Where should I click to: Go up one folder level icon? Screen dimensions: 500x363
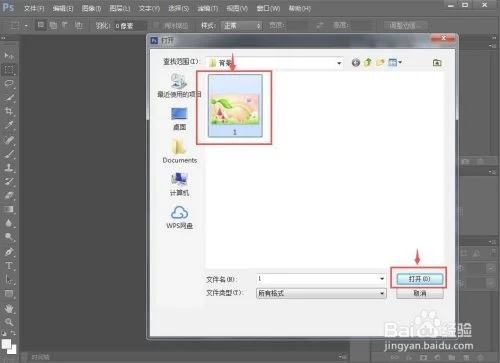[x=368, y=62]
